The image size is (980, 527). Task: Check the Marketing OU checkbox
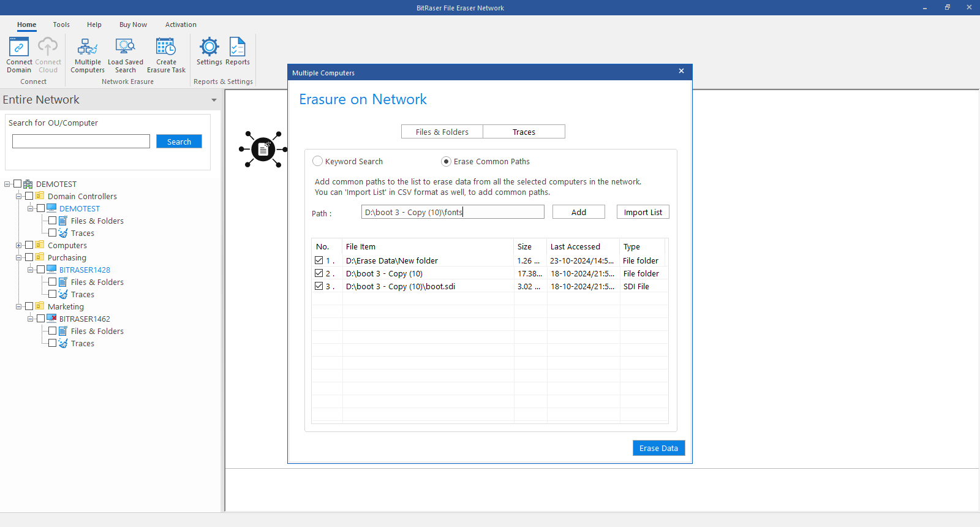tap(29, 306)
